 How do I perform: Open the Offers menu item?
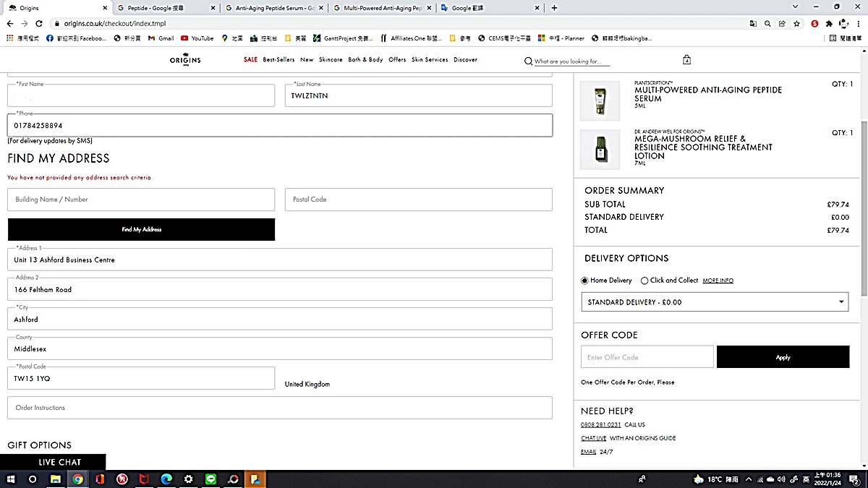397,60
